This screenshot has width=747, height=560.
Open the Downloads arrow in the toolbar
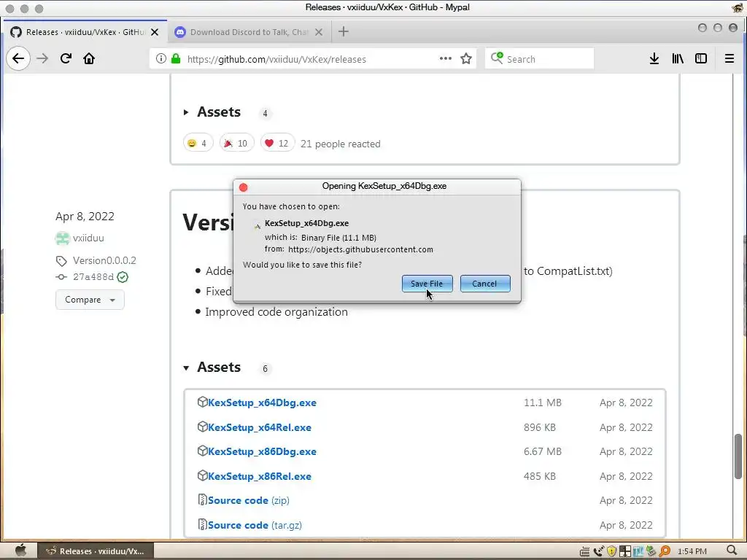tap(654, 58)
